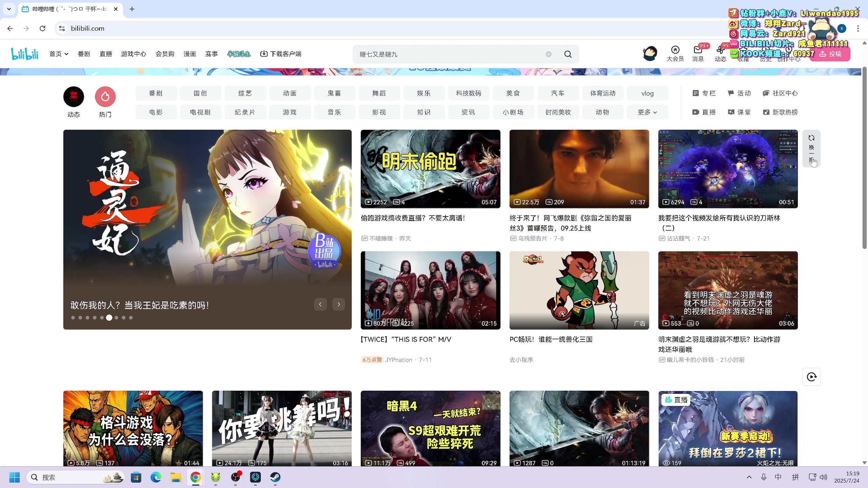Select 鬼畜 channel button

(334, 93)
